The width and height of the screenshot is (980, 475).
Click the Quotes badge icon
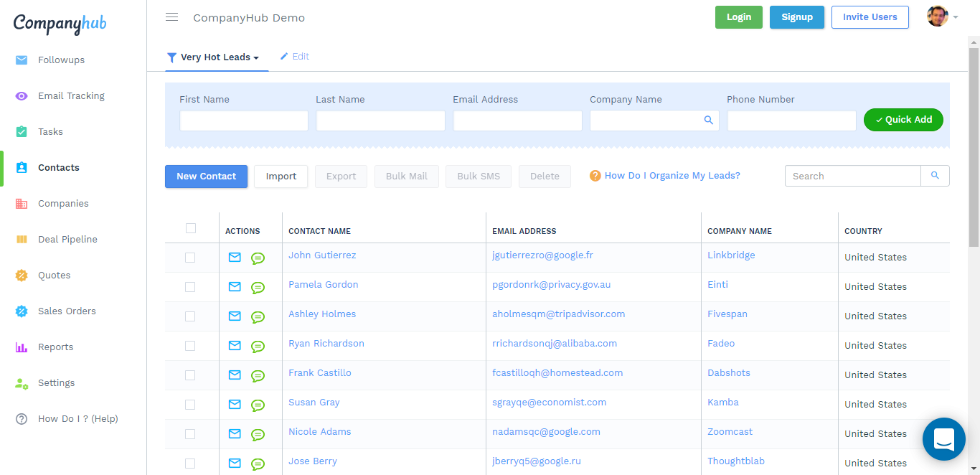(x=22, y=276)
